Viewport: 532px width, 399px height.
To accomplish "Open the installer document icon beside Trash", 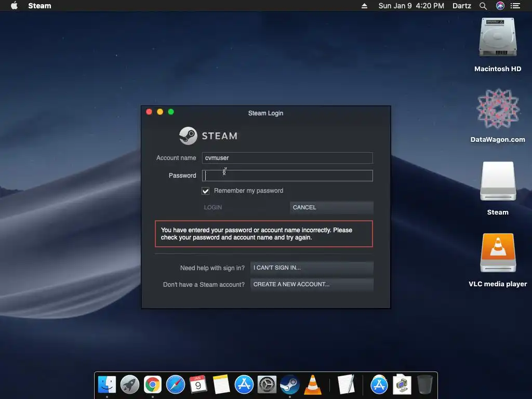I will [402, 385].
